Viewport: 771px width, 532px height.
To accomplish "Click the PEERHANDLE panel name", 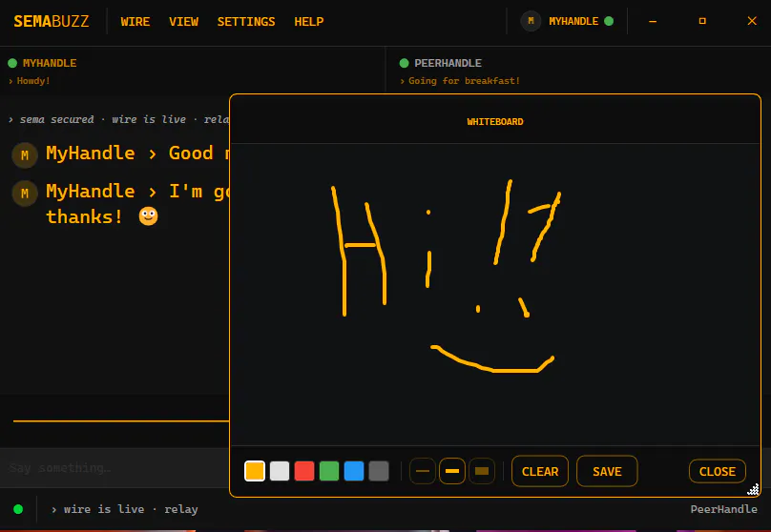I will [x=448, y=63].
